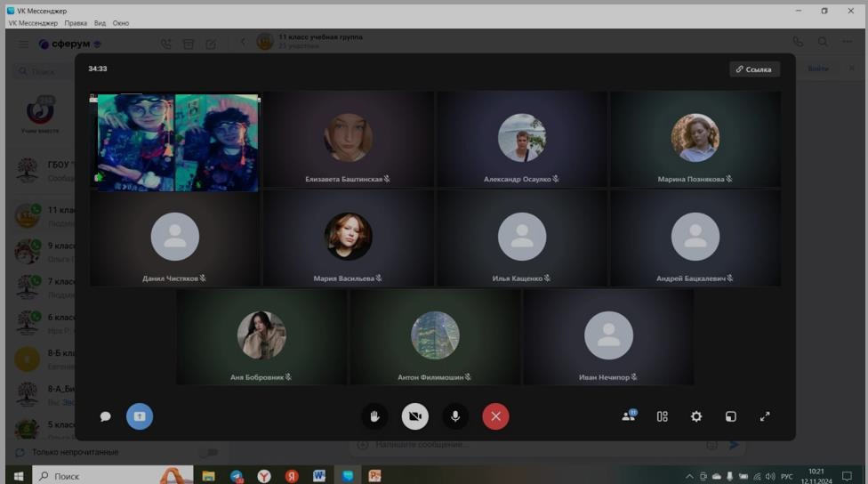Open the call chat bubble icon
This screenshot has height=484, width=868.
[x=105, y=416]
